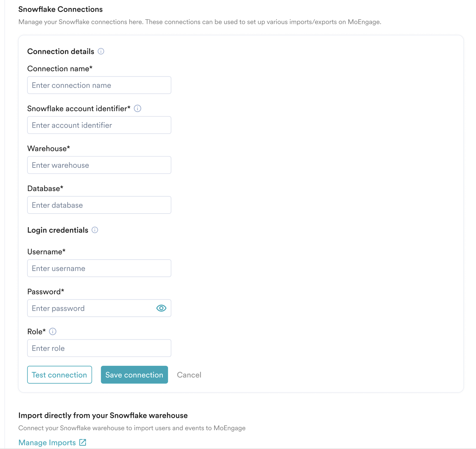
Task: Click info icon beside Connection details
Action: point(101,51)
